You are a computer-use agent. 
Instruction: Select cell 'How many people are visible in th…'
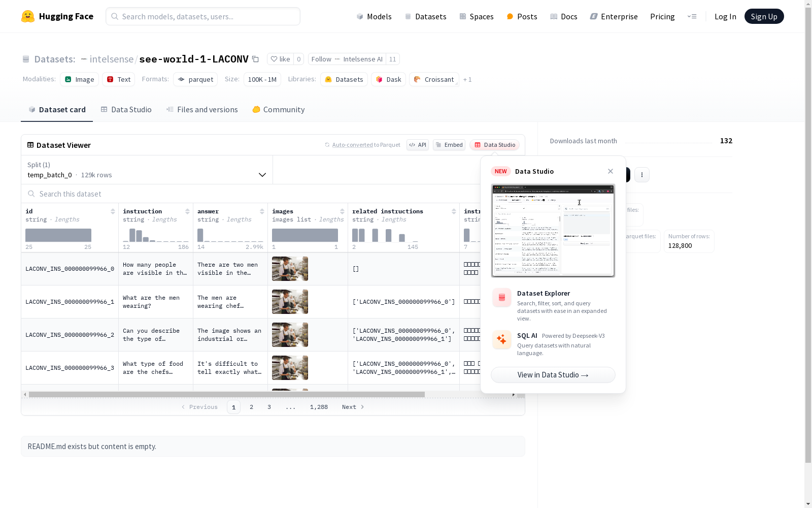[156, 269]
